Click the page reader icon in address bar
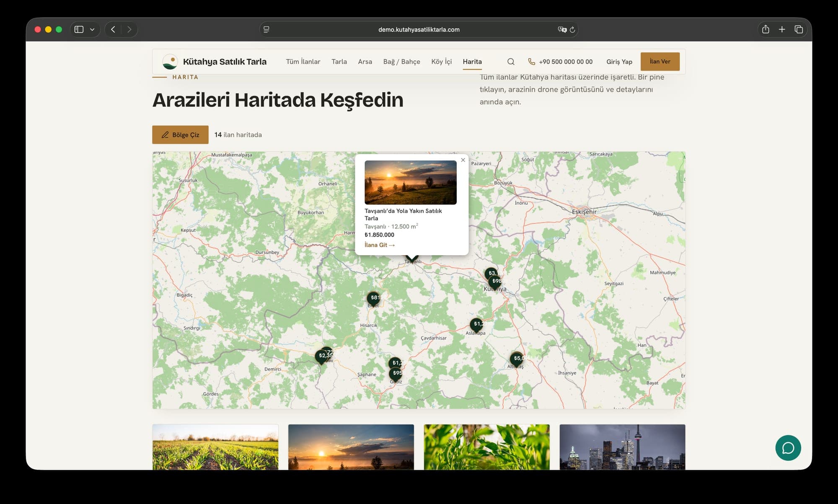838x504 pixels. pyautogui.click(x=266, y=29)
